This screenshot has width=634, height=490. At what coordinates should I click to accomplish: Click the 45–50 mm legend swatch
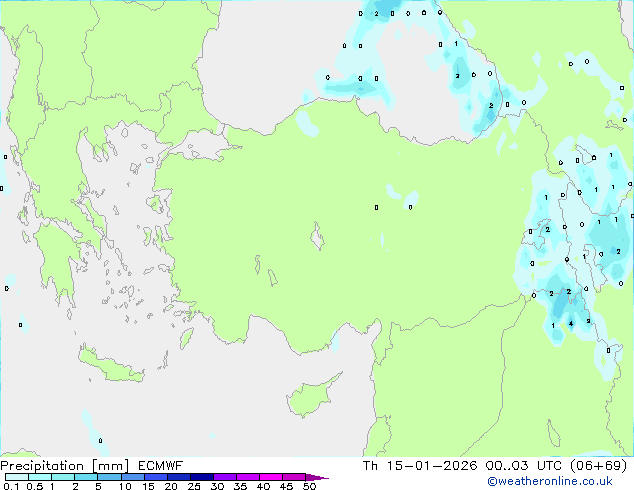pyautogui.click(x=294, y=477)
